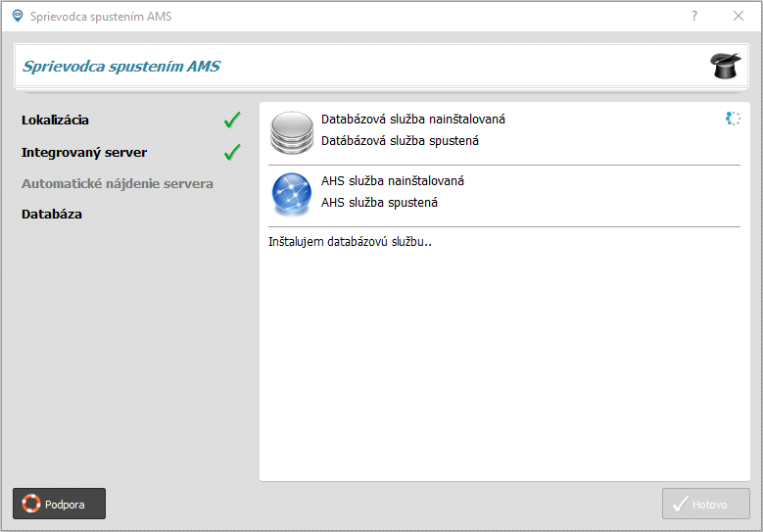The width and height of the screenshot is (763, 532).
Task: Click the Hotovo finish button
Action: pyautogui.click(x=705, y=504)
